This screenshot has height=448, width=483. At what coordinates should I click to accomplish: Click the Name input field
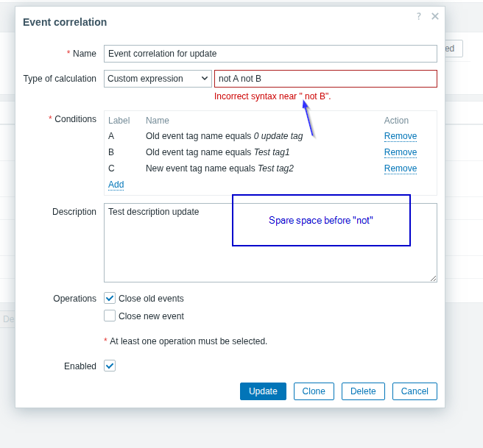(x=270, y=54)
